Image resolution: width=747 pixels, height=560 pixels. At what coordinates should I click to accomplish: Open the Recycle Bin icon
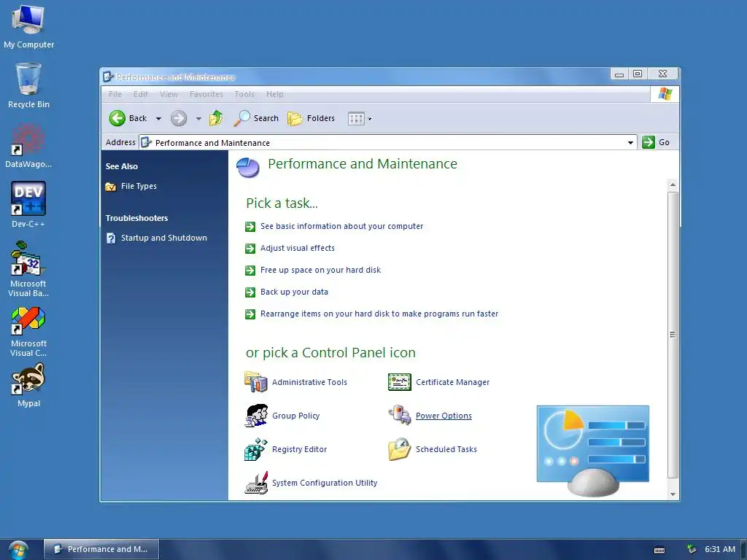[x=28, y=86]
